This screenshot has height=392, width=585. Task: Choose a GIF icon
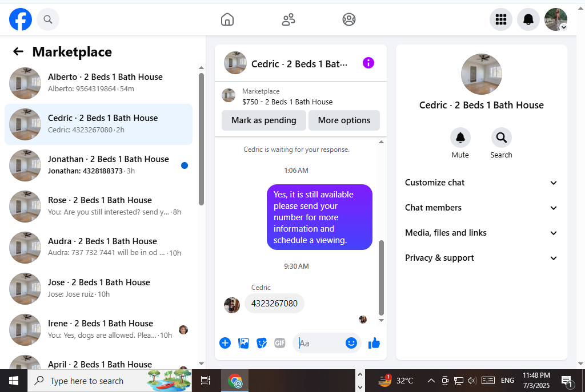coord(280,343)
